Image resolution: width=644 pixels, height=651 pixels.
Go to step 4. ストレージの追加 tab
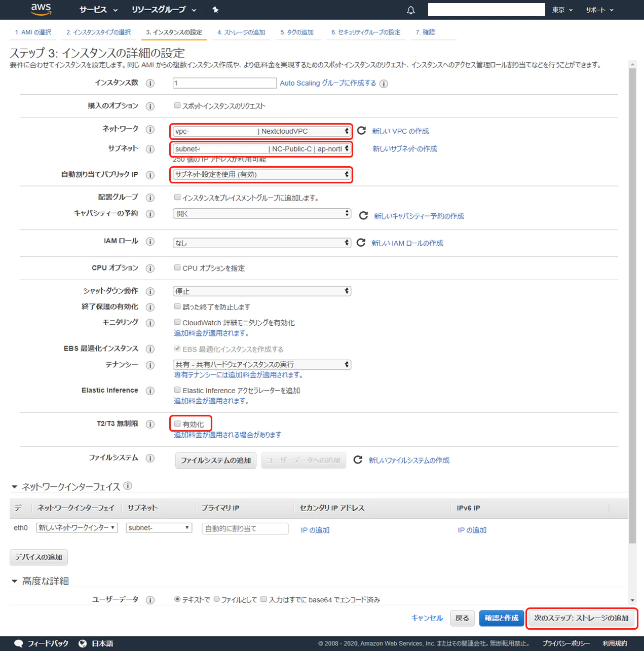coord(241,32)
